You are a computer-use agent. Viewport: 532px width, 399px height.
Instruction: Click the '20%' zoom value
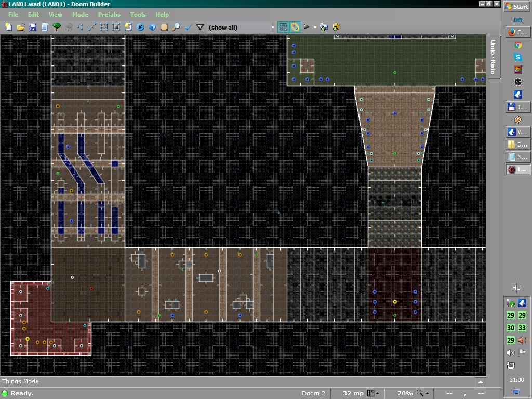[405, 393]
